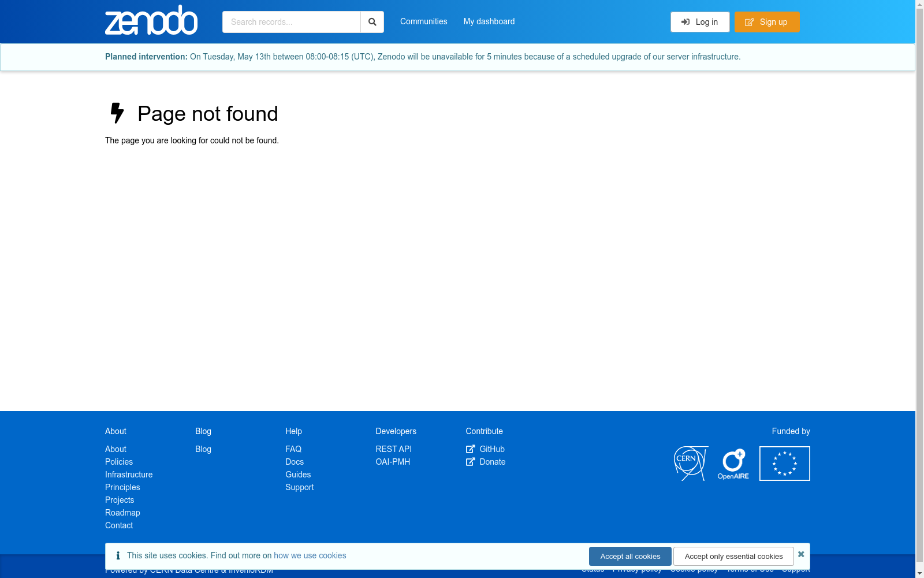
Task: Open the REST API link
Action: tap(394, 449)
